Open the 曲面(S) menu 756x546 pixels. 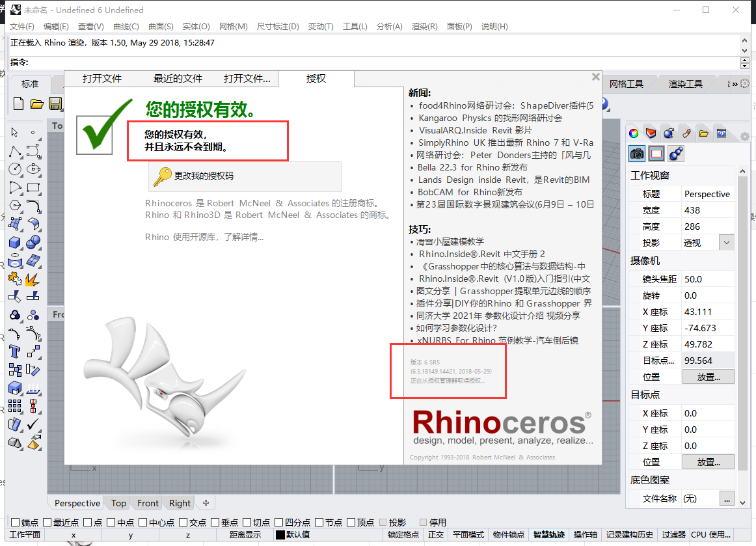pyautogui.click(x=161, y=27)
